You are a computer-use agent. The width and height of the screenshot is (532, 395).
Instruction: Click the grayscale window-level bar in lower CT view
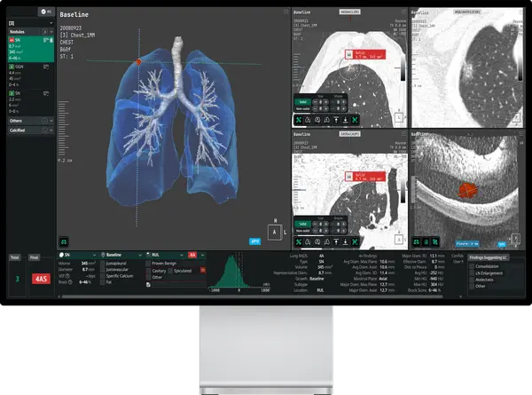point(403,190)
